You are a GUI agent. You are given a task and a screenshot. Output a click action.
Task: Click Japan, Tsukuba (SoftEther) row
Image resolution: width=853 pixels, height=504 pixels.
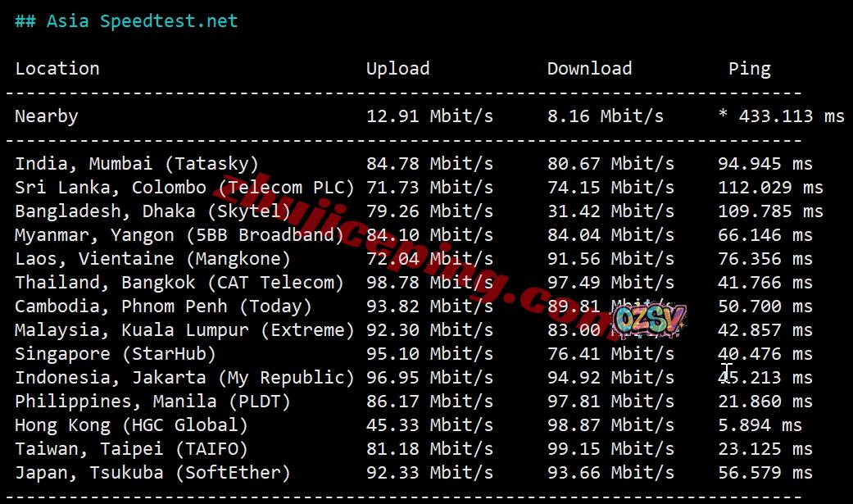tap(414, 473)
